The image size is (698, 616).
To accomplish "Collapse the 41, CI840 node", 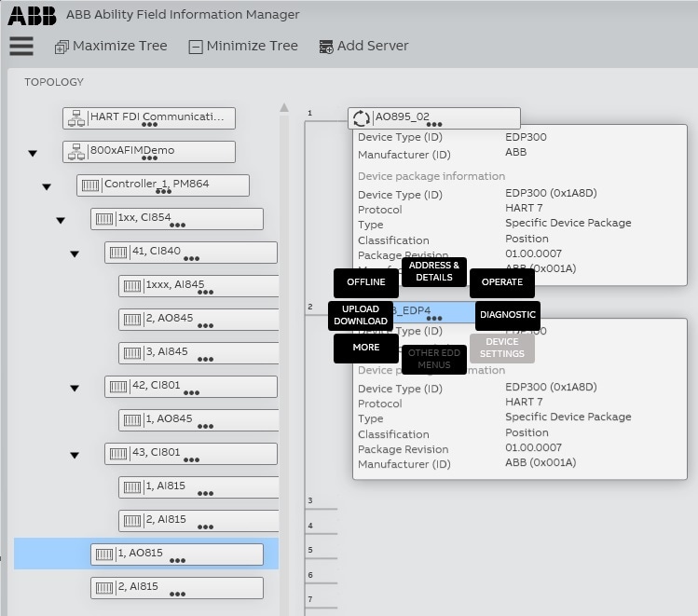I will pyautogui.click(x=75, y=254).
